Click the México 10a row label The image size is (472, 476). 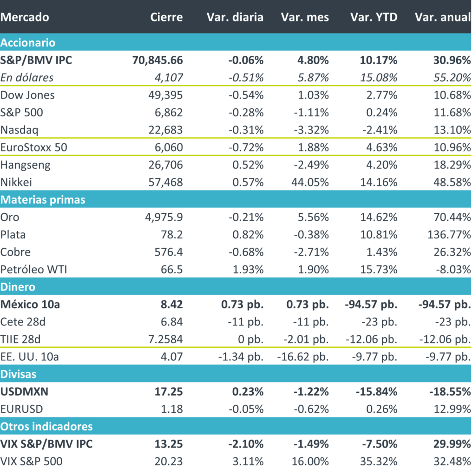point(30,304)
